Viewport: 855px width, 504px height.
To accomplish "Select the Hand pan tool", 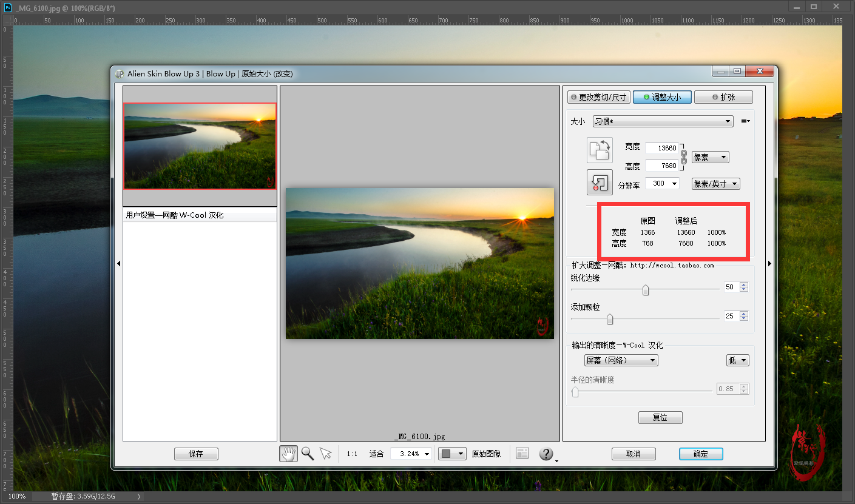I will [288, 454].
